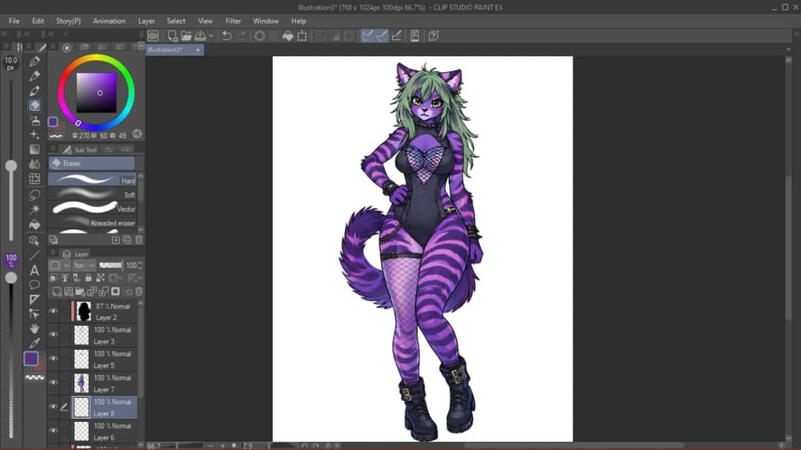Select the Kneaded eraser sub tool
The width and height of the screenshot is (801, 450).
(92, 223)
